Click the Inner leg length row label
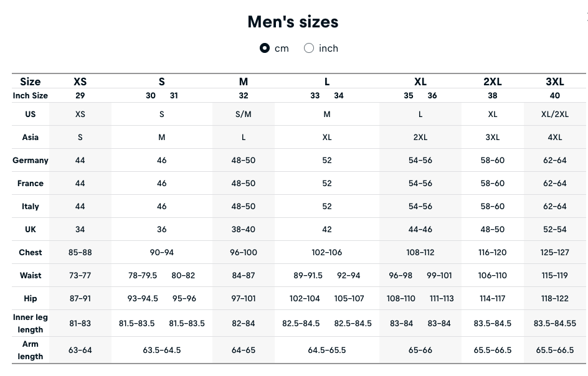This screenshot has width=588, height=376. (31, 323)
